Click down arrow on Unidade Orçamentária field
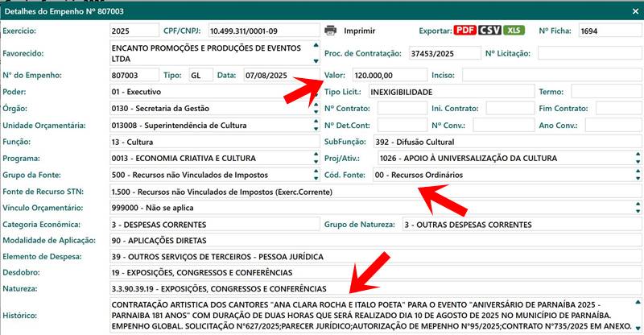Viewport: 644px width, 335px height. coord(315,129)
